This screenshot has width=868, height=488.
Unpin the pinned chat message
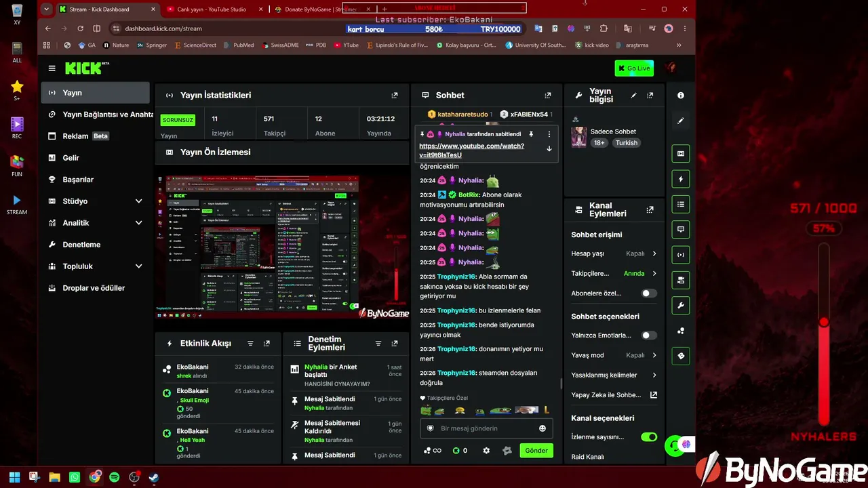[531, 134]
